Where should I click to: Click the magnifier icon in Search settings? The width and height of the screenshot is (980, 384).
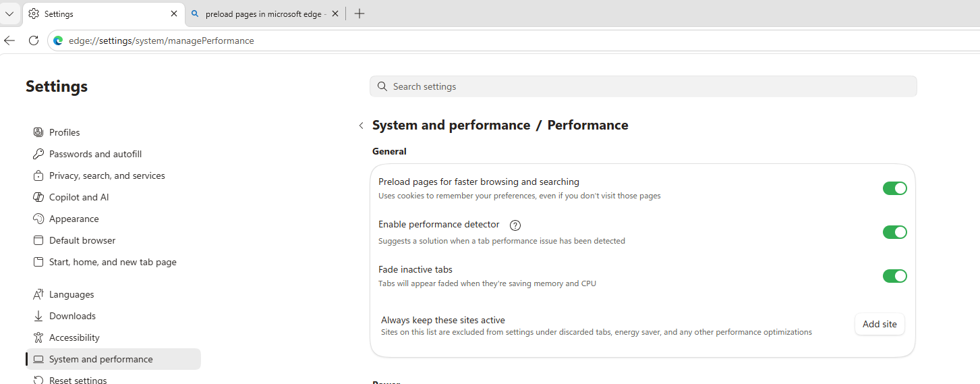(x=382, y=86)
